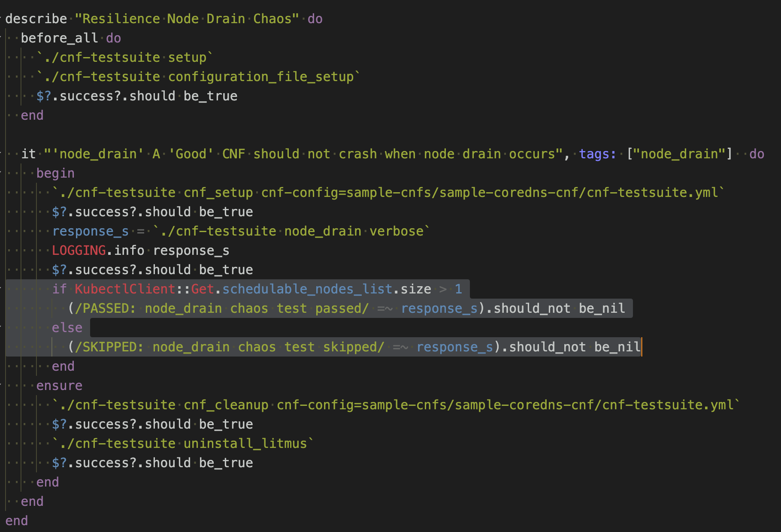Viewport: 781px width, 532px height.
Task: Click the 'do' after before_all
Action: pyautogui.click(x=113, y=38)
